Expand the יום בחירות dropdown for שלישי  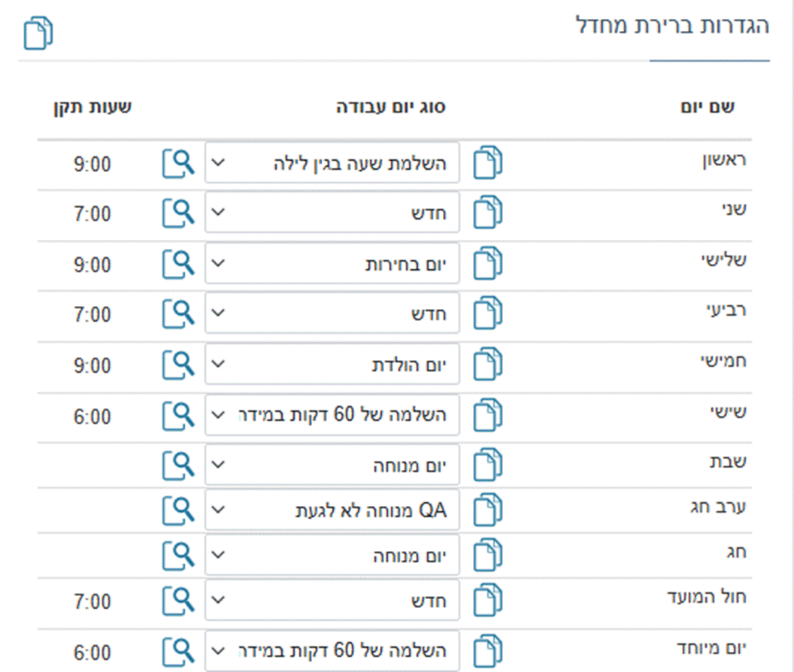(x=332, y=265)
